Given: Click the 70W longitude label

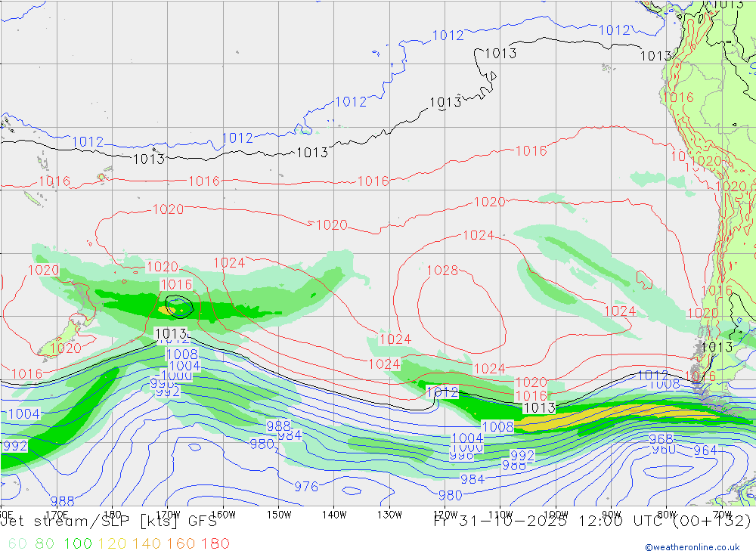Looking at the screenshot, I should [722, 515].
